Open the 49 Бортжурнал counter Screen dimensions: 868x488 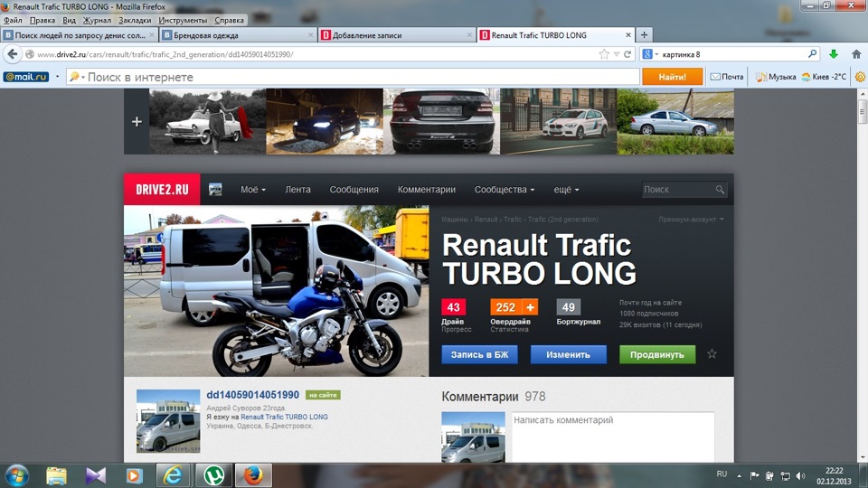click(x=569, y=307)
